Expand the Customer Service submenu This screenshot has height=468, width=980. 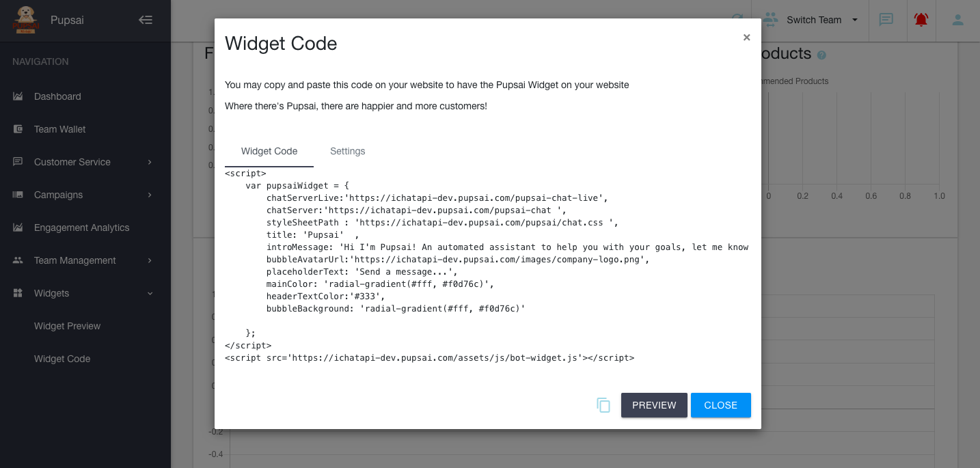tap(150, 162)
